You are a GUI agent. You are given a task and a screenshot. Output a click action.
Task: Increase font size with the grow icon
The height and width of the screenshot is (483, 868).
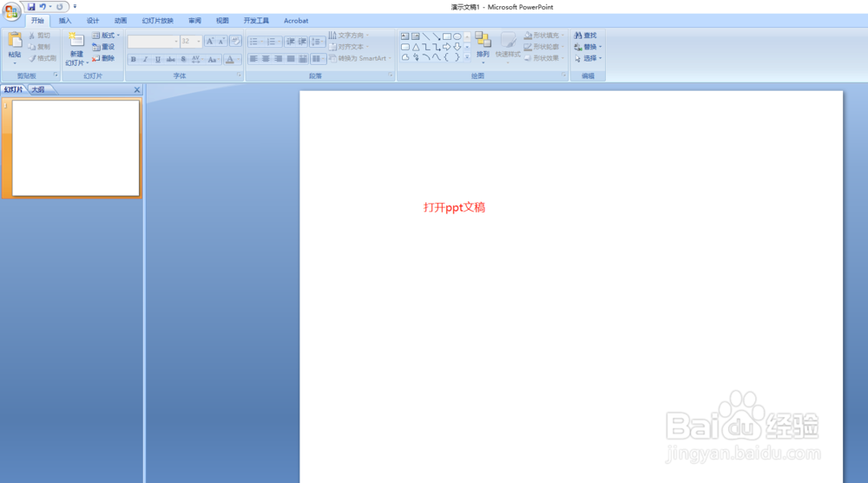click(210, 42)
